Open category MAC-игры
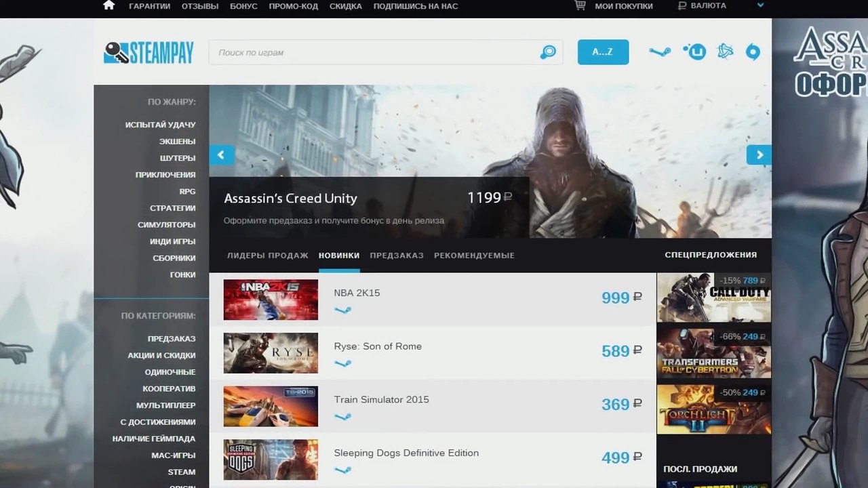The height and width of the screenshot is (488, 868). 174,455
